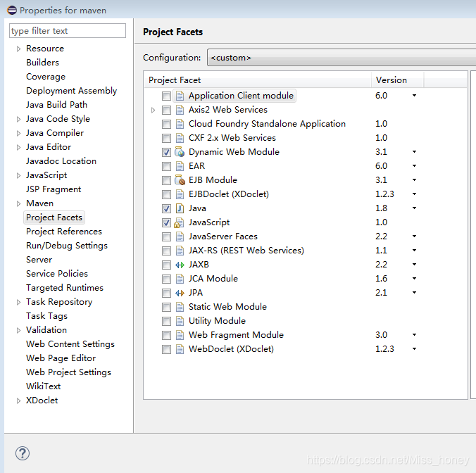Toggle the JavaScript facet checkbox
The width and height of the screenshot is (476, 473).
(x=166, y=222)
